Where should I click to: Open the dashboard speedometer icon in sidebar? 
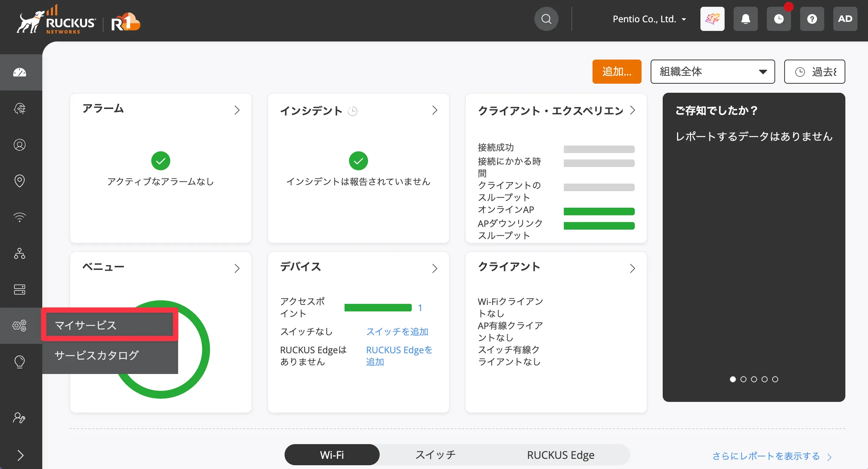pos(20,72)
